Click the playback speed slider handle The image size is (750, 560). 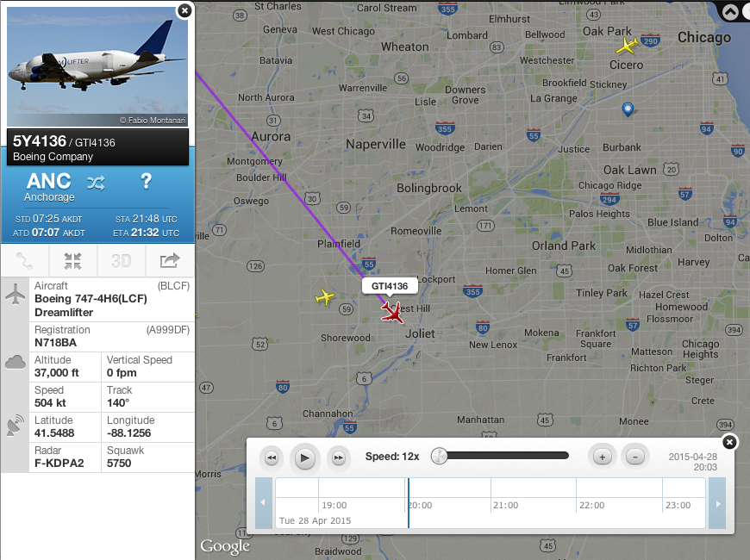tap(439, 456)
